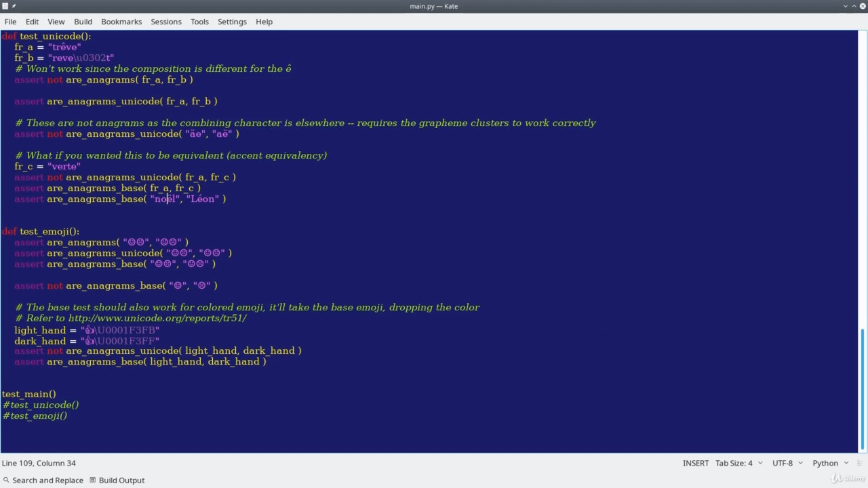
Task: Click the unicode.org/reports/tr51 URL in the comment
Action: pos(157,318)
